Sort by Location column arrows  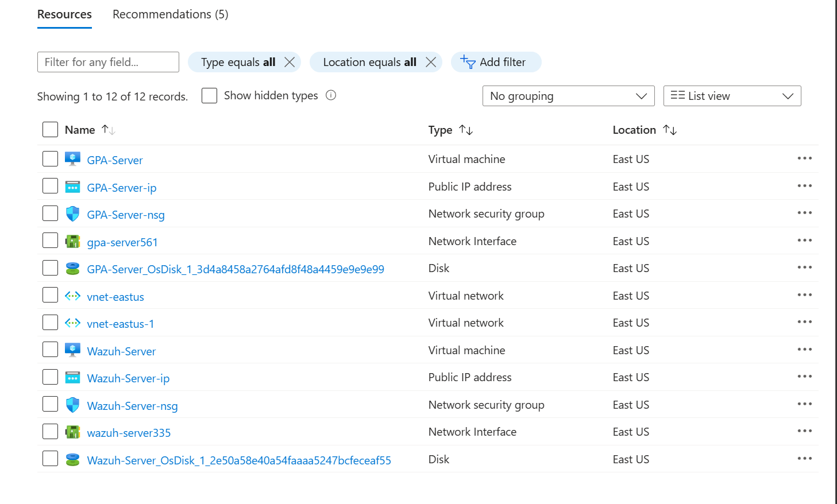(670, 130)
